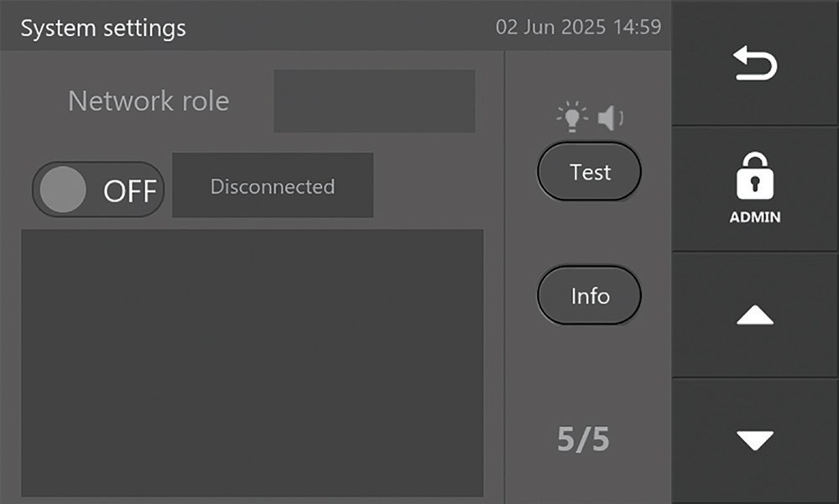This screenshot has width=839, height=504.
Task: Go to previous page with up arrow
Action: tap(754, 315)
